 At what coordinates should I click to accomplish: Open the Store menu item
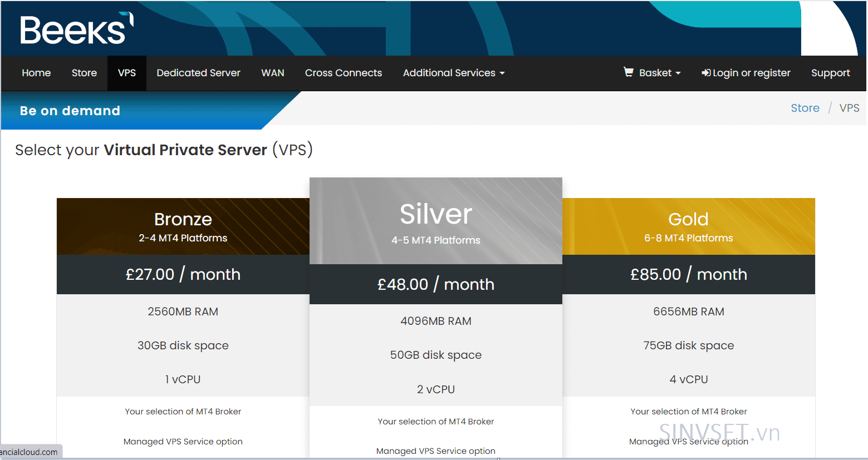coord(84,73)
